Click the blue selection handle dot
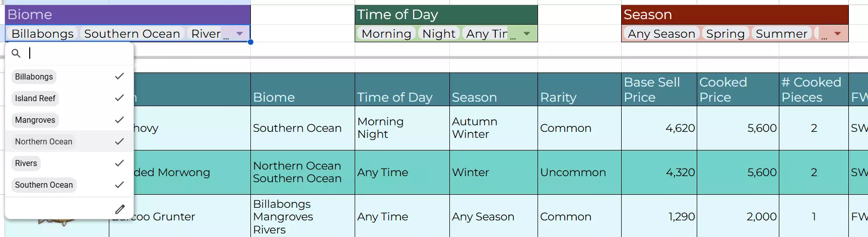 click(250, 42)
